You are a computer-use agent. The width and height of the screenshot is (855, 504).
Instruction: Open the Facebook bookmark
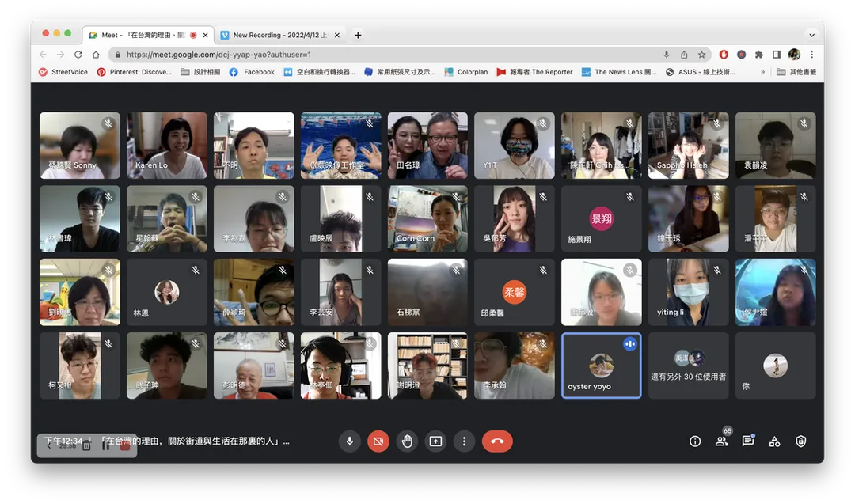click(252, 72)
